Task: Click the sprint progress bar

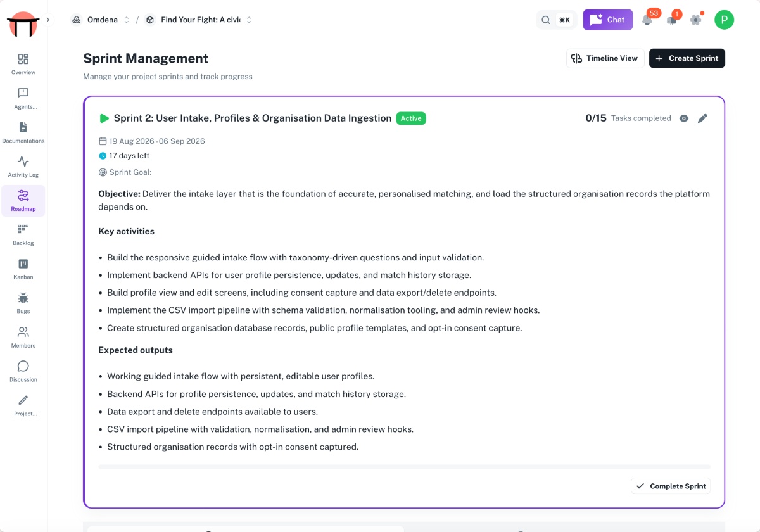Action: click(x=404, y=467)
